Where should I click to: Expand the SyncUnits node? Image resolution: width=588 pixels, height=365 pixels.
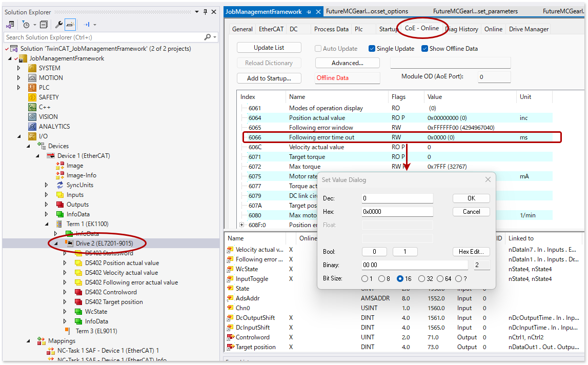[47, 185]
